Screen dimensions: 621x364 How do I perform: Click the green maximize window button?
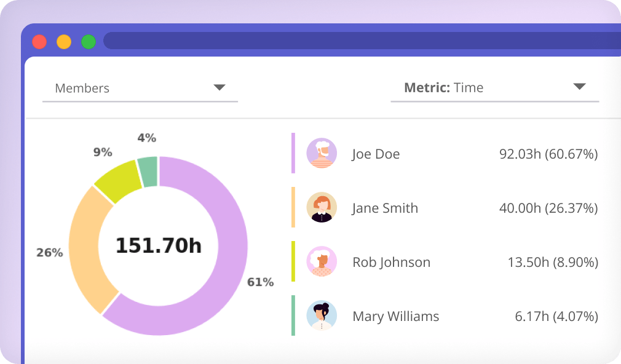[89, 42]
